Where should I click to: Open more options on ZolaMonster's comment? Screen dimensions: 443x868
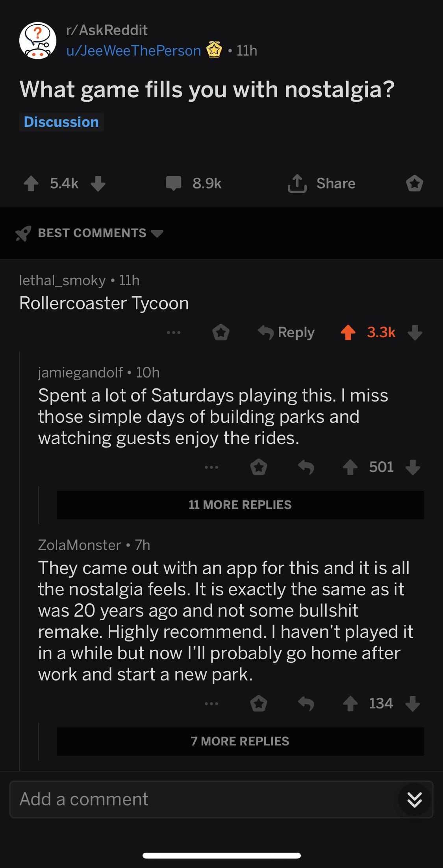(211, 704)
